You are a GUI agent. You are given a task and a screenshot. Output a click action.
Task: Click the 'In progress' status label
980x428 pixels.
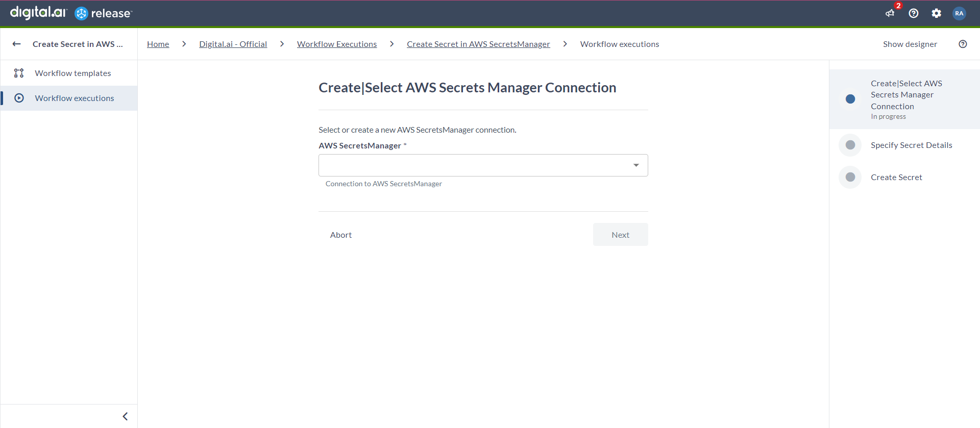(888, 117)
